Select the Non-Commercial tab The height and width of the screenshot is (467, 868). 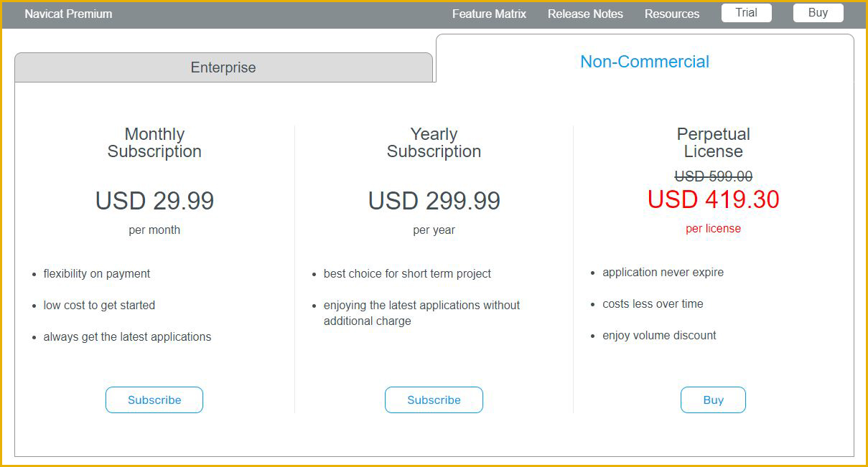click(645, 62)
